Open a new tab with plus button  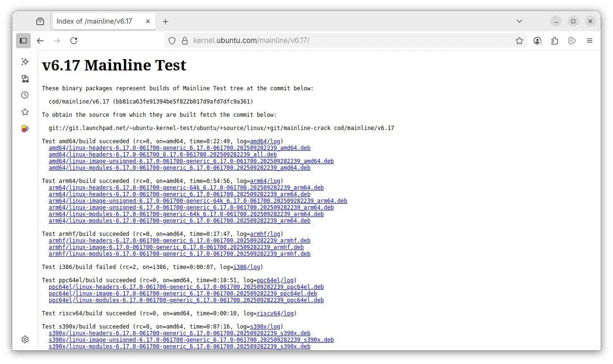[165, 21]
